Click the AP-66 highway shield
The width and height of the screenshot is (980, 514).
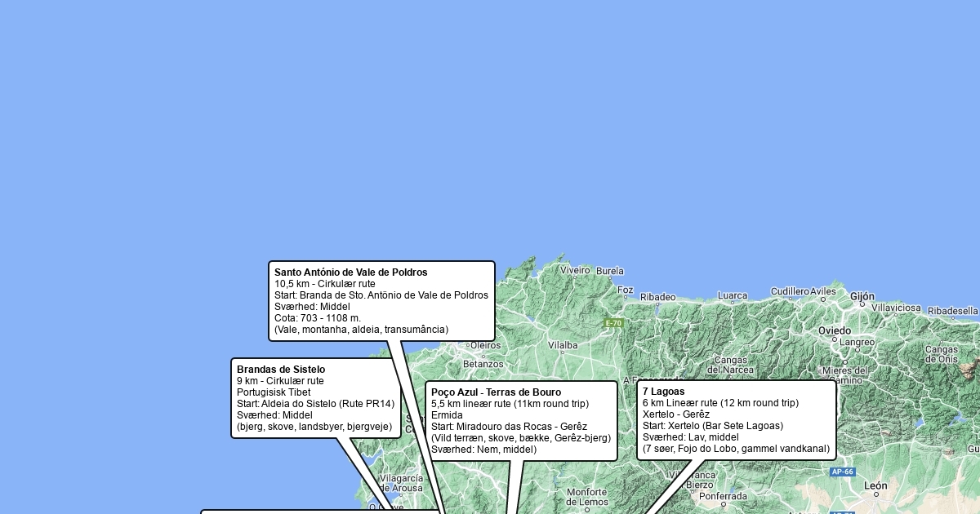842,472
